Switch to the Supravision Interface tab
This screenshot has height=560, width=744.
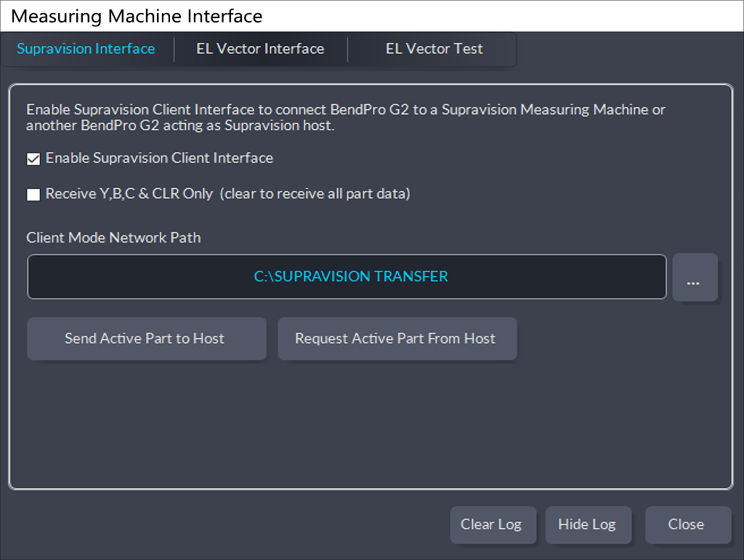coord(86,49)
